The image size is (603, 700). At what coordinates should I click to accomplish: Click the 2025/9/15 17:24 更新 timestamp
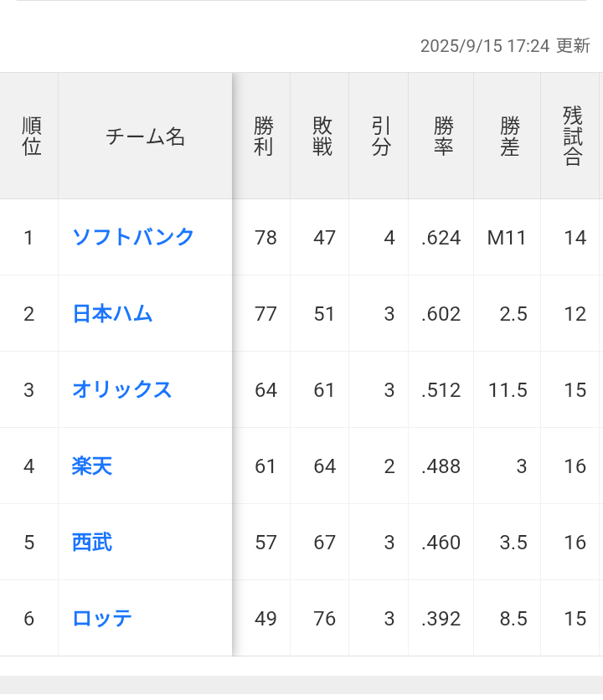coord(505,46)
